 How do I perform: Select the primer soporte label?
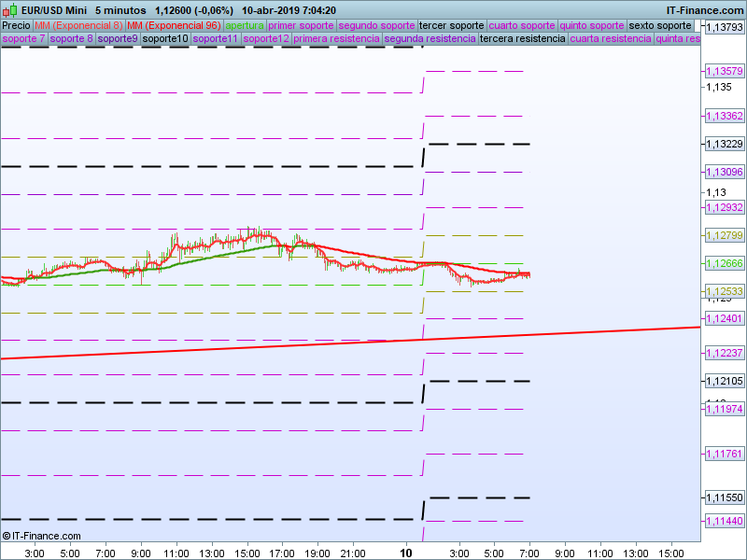(301, 25)
